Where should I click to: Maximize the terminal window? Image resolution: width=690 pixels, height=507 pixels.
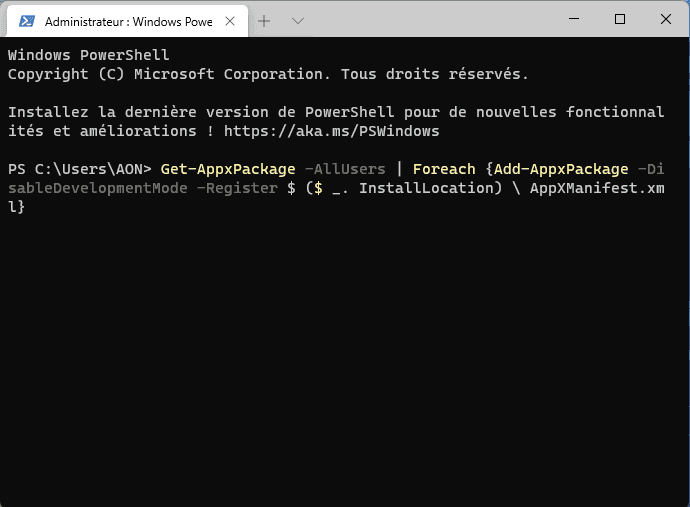[620, 19]
